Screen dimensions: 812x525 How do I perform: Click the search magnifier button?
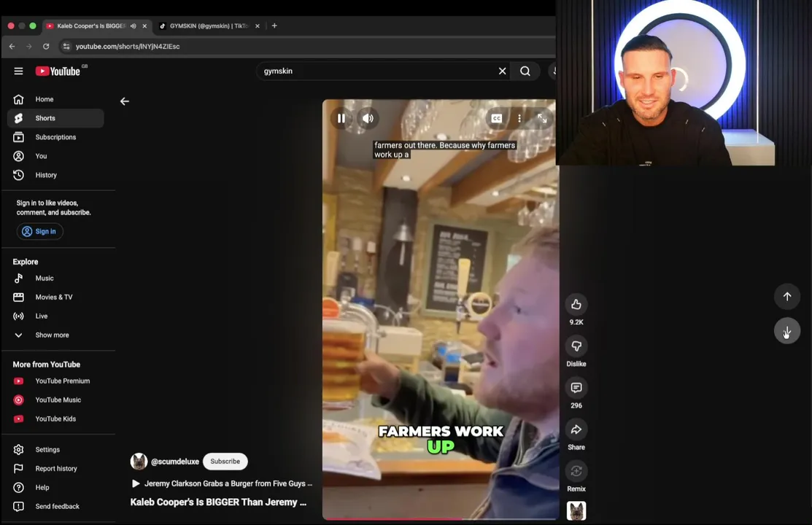pyautogui.click(x=525, y=71)
